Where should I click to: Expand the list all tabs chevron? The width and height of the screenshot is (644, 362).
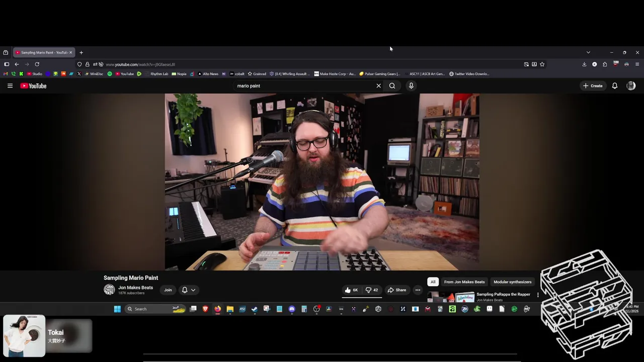coord(588,52)
